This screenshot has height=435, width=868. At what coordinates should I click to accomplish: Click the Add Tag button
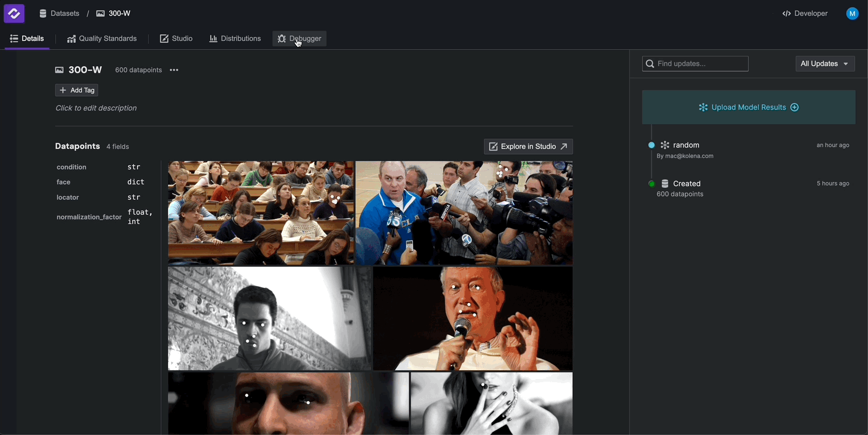pyautogui.click(x=77, y=90)
